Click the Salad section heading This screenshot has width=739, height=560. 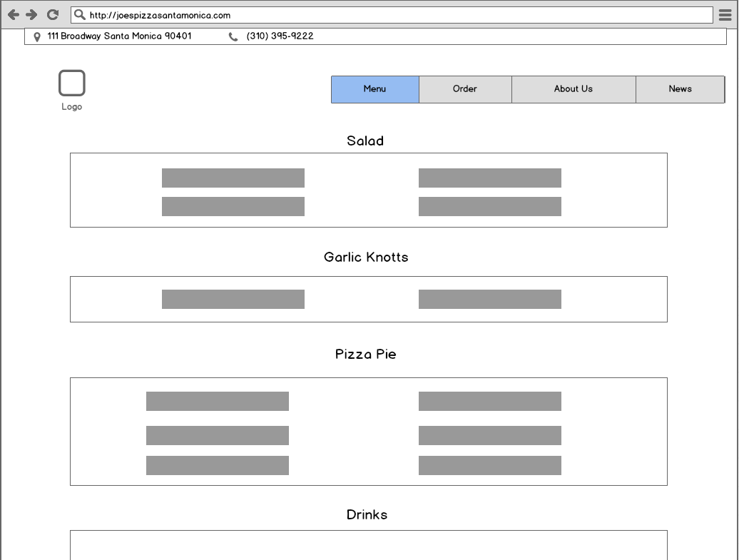tap(365, 141)
